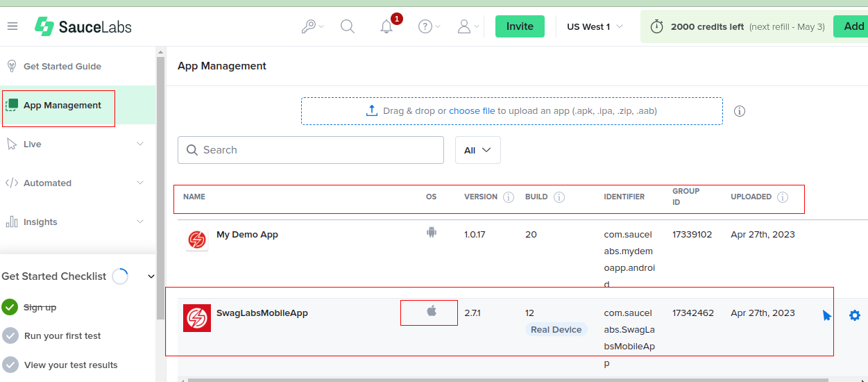
Task: Click the Invite button
Action: pyautogui.click(x=520, y=26)
